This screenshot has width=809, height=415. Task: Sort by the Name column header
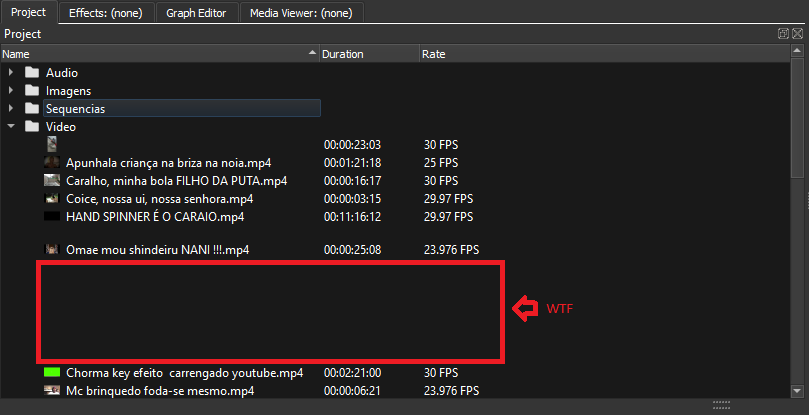[x=160, y=54]
